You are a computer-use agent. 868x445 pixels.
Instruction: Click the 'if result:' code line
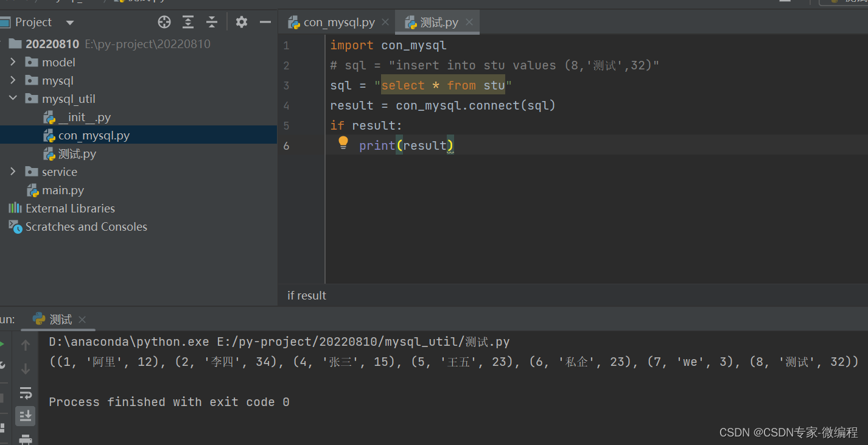[366, 125]
